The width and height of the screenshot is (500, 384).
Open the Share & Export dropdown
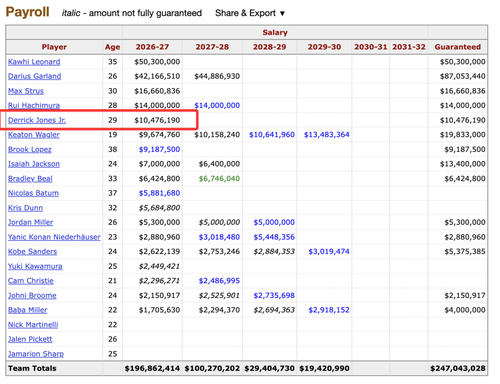(250, 13)
